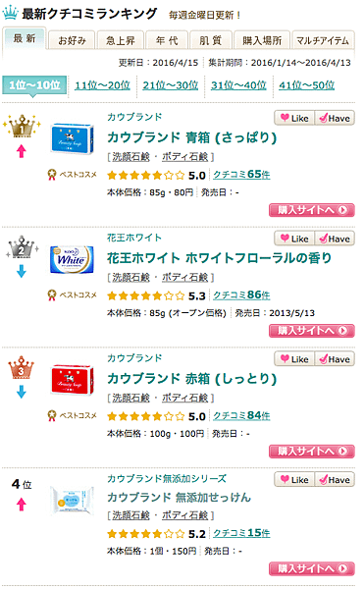This screenshot has width=364, height=589.
Task: Go to ranks 41位～50位
Action: coord(306,85)
